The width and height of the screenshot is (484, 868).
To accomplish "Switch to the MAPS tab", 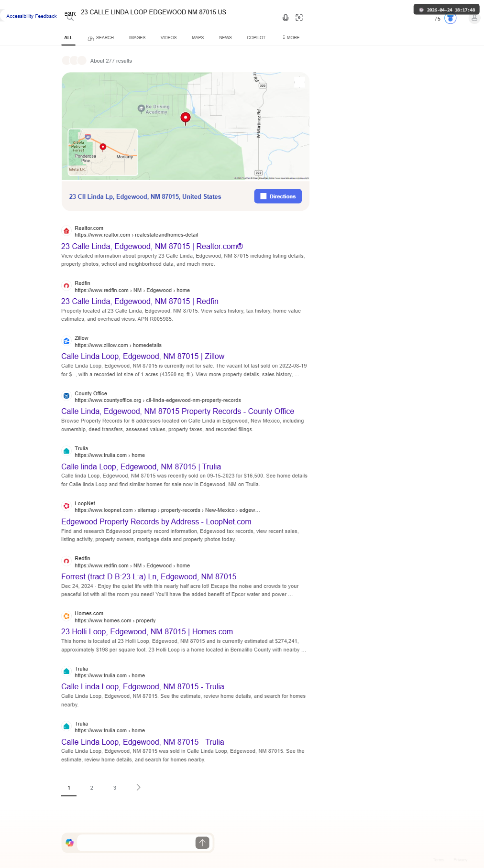I will [198, 38].
